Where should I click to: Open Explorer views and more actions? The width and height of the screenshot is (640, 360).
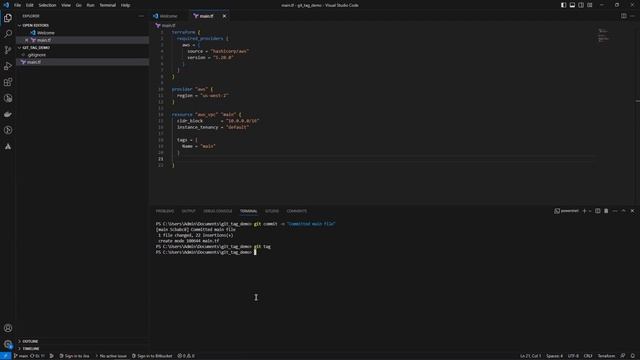[x=141, y=16]
